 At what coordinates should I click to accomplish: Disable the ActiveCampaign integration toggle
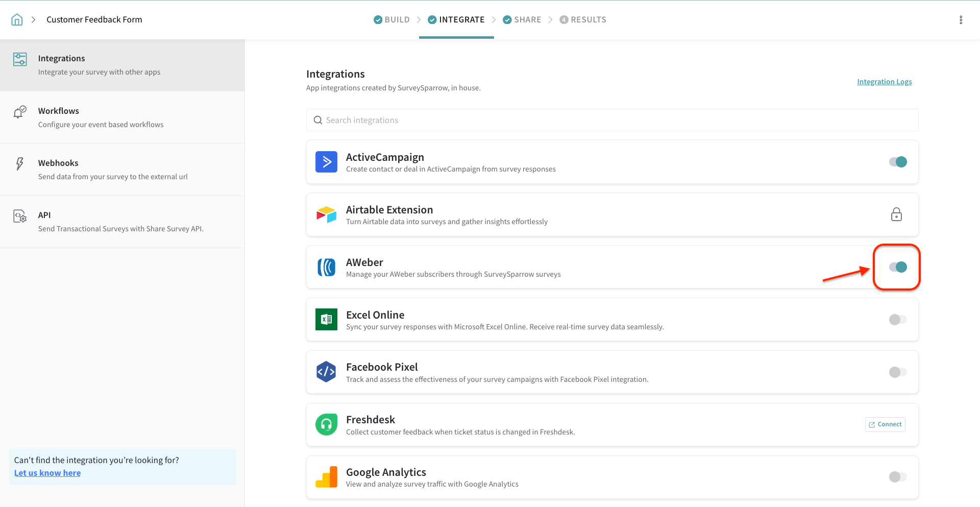(898, 162)
